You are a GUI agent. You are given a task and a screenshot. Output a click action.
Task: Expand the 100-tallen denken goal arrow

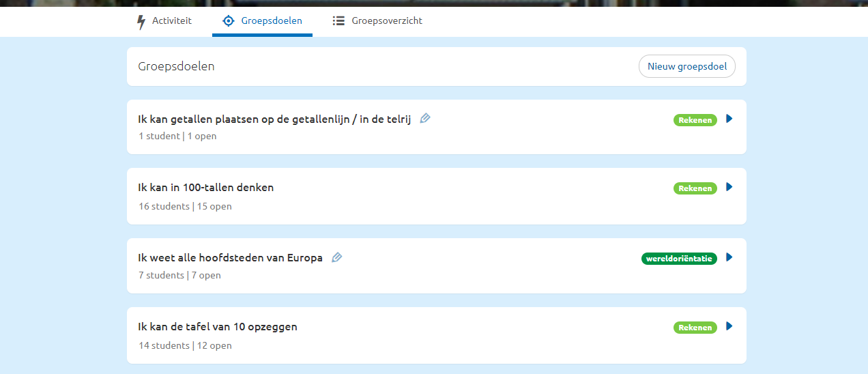coord(729,187)
